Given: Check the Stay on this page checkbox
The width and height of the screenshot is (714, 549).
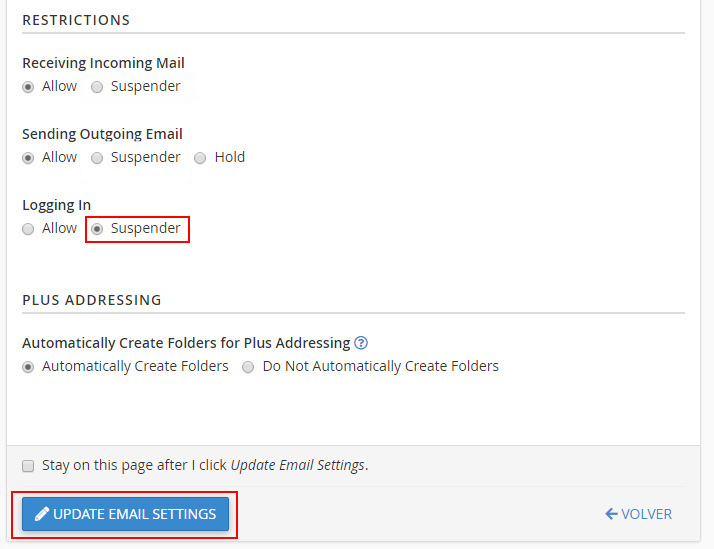Looking at the screenshot, I should 28,466.
